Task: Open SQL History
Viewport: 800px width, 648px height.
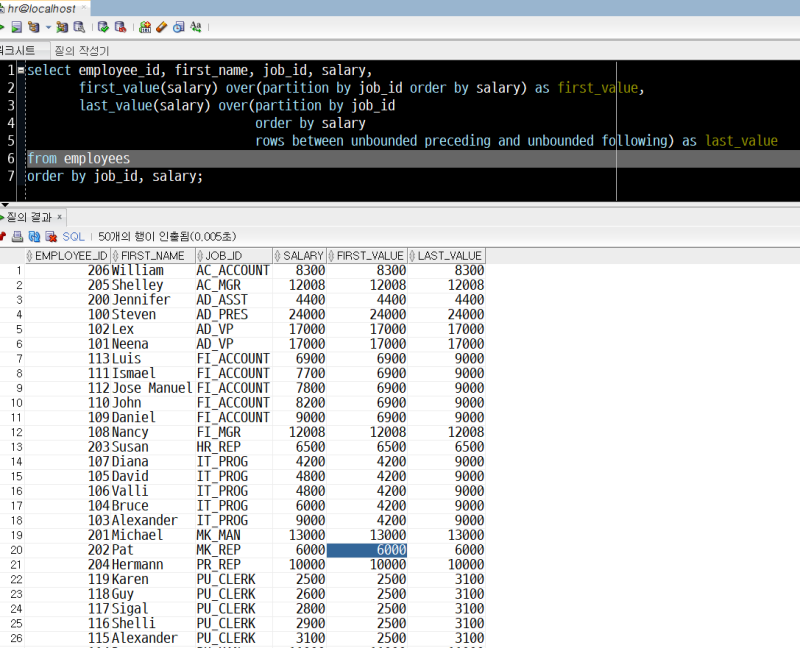Action: (177, 29)
